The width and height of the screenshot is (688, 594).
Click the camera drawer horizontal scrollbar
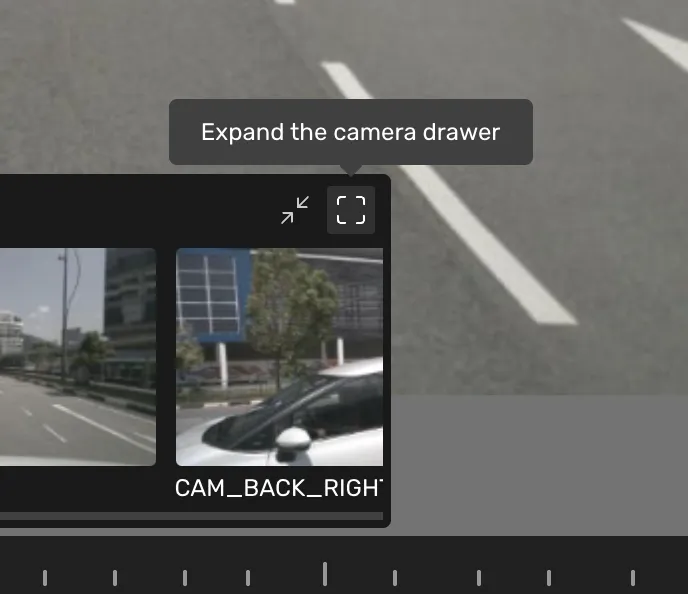pyautogui.click(x=191, y=516)
